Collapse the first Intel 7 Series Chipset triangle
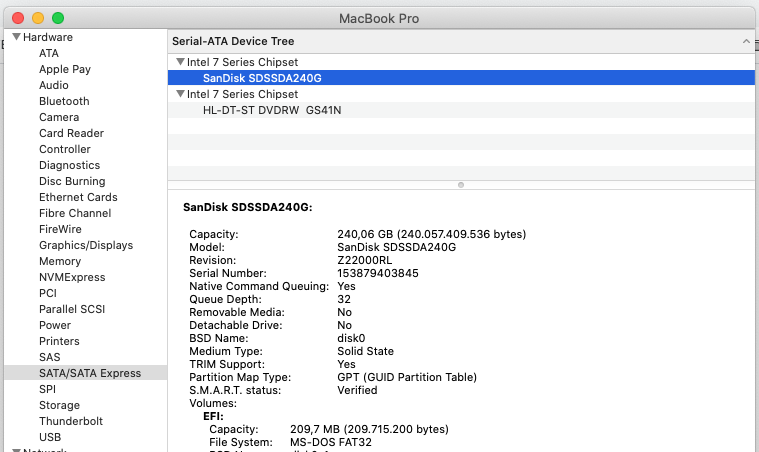759x452 pixels. [x=181, y=61]
